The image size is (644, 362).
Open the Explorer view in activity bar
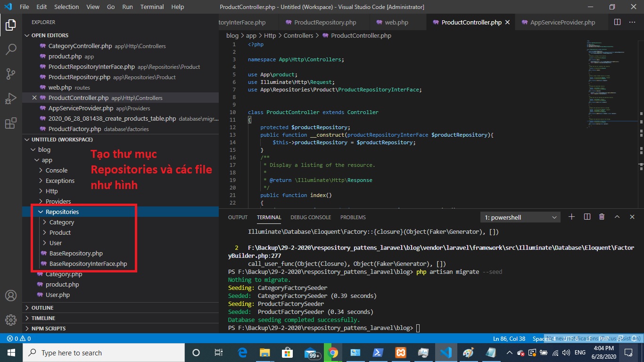(x=11, y=25)
